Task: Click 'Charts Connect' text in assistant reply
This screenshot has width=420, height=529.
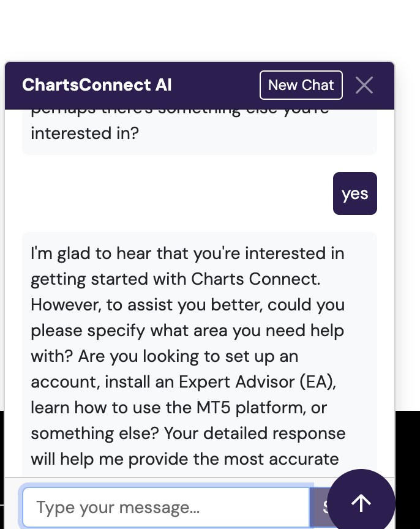Action: click(255, 279)
